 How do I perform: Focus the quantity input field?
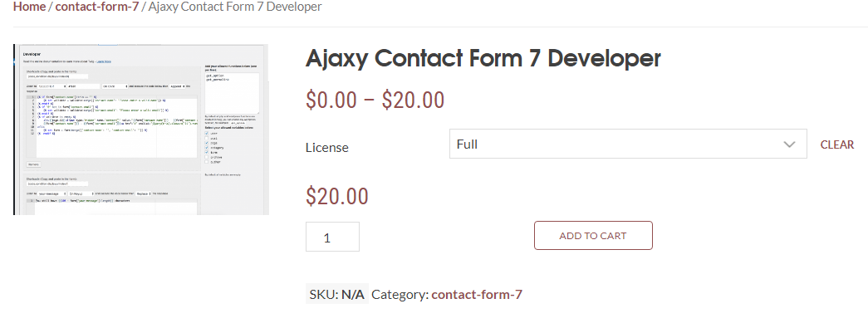click(x=332, y=237)
